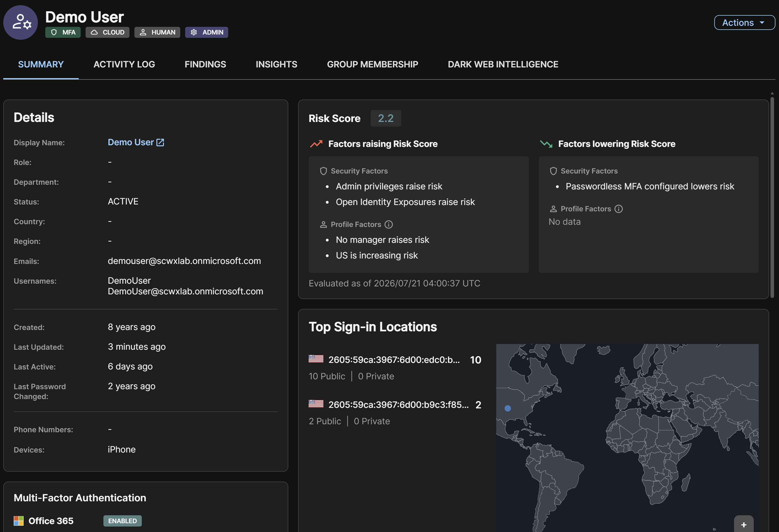Screen dimensions: 779x532
Task: Click the email demouser@scwxlab.onmicrosoft.com
Action: pyautogui.click(x=184, y=261)
